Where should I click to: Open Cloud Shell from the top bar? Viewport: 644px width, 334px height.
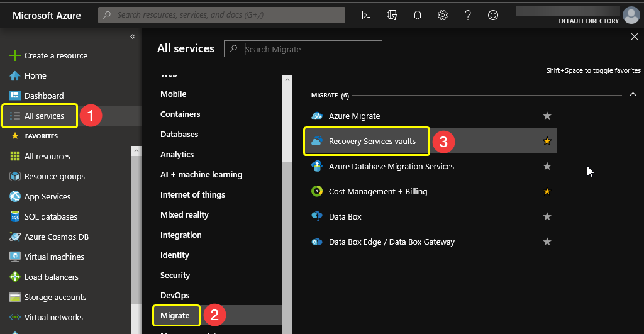367,15
